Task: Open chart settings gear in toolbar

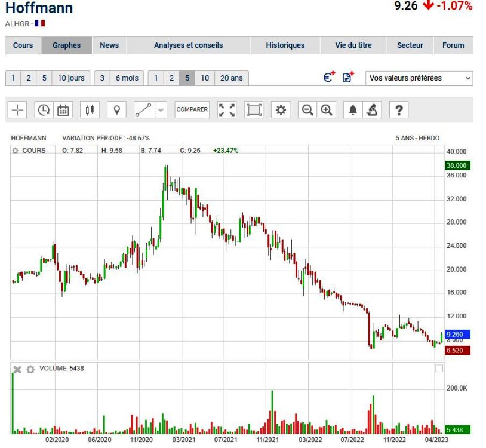Action: 281,110
